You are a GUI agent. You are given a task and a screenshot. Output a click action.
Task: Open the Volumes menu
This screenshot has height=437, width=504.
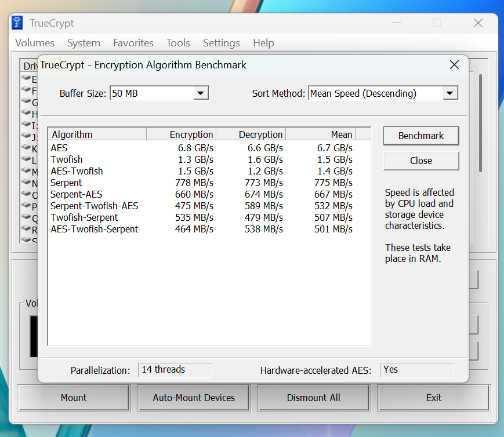point(35,43)
